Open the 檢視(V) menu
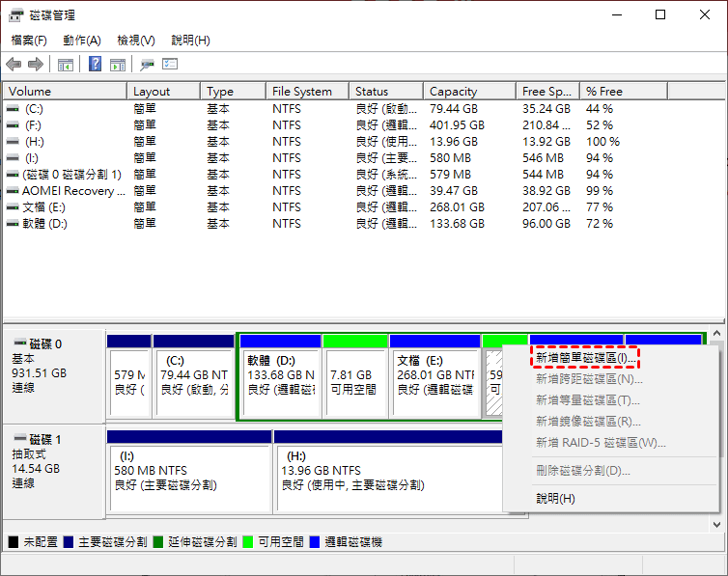 [x=135, y=41]
